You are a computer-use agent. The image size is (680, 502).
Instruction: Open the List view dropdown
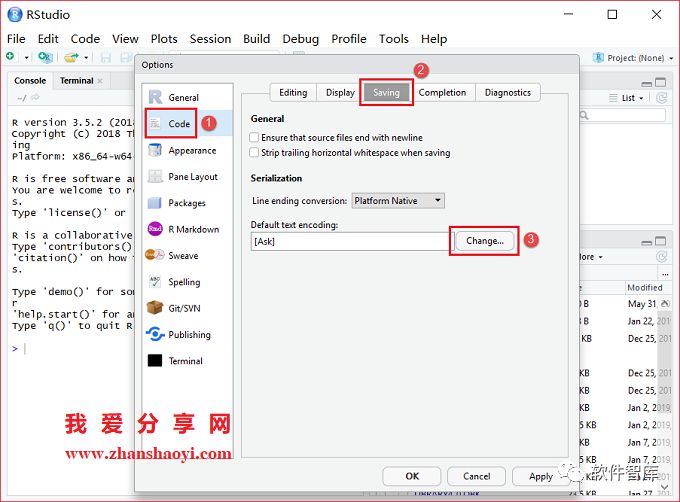pos(627,98)
